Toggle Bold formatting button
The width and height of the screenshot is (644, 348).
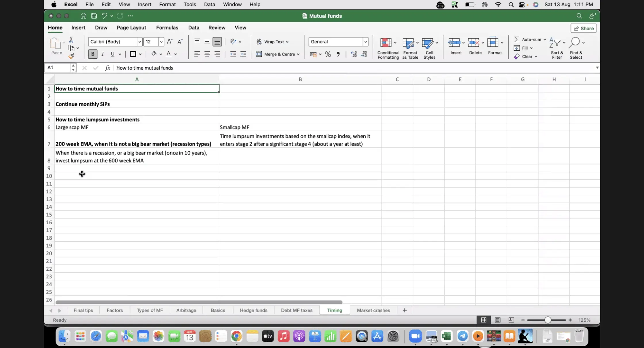[93, 54]
